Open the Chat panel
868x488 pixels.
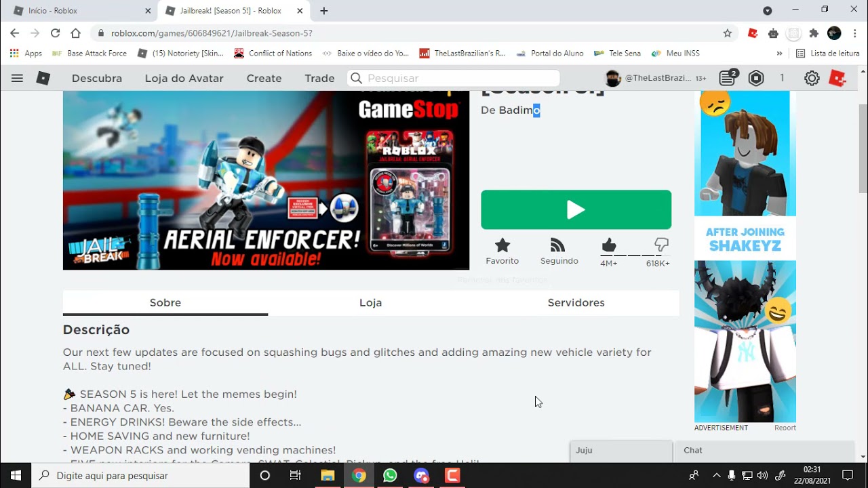[764, 451]
